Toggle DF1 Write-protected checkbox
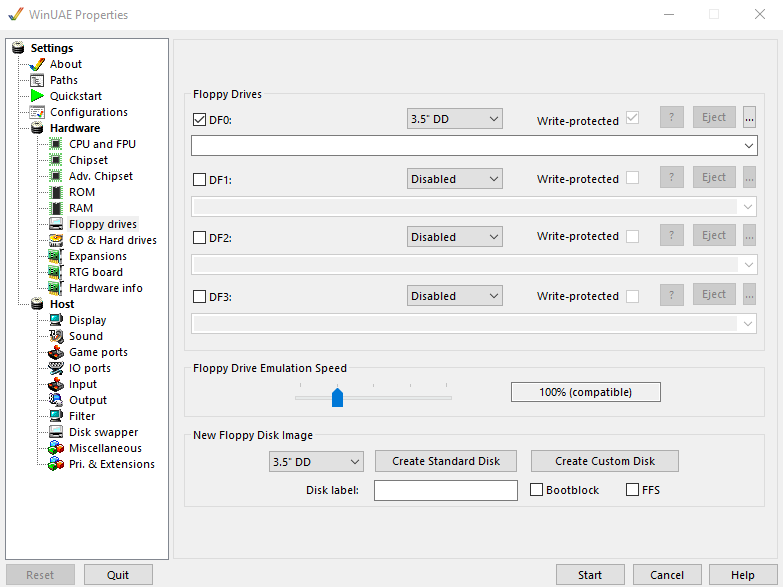783x587 pixels. 632,178
